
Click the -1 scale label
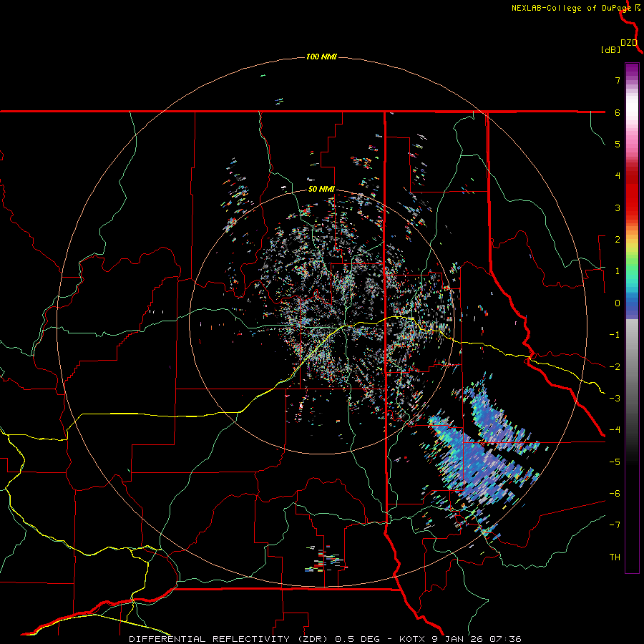coord(615,335)
